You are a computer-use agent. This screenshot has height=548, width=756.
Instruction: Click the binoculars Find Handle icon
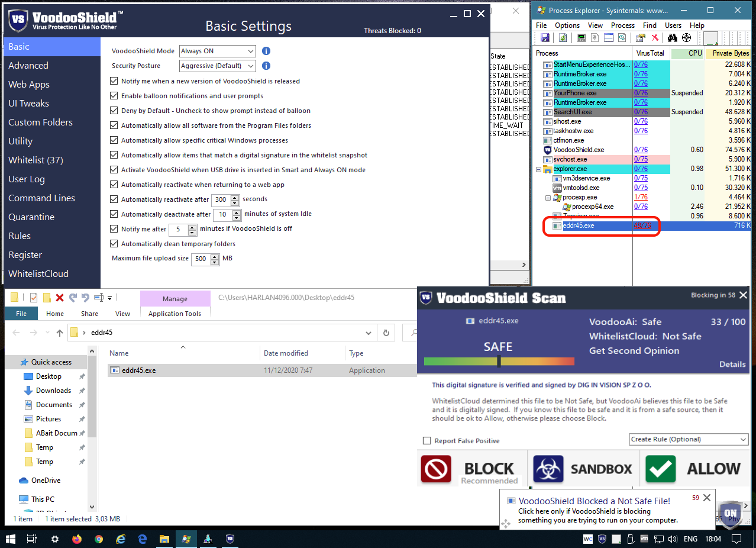click(673, 38)
